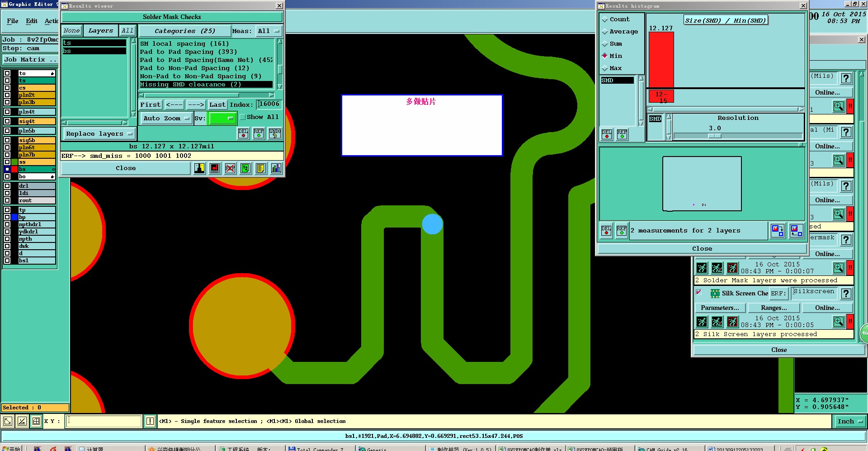This screenshot has height=451, width=868.
Task: Open the Replace layers dropdown
Action: pos(99,134)
